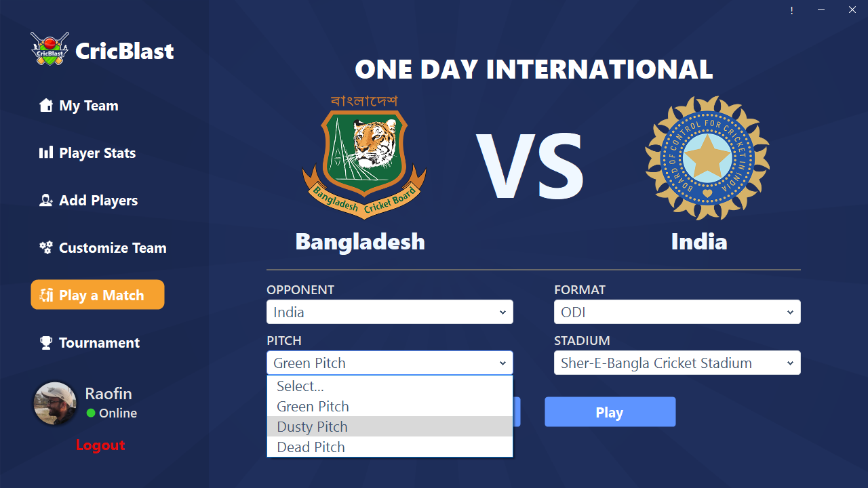Click the exclamation info icon in title bar
This screenshot has width=868, height=488.
(x=791, y=10)
